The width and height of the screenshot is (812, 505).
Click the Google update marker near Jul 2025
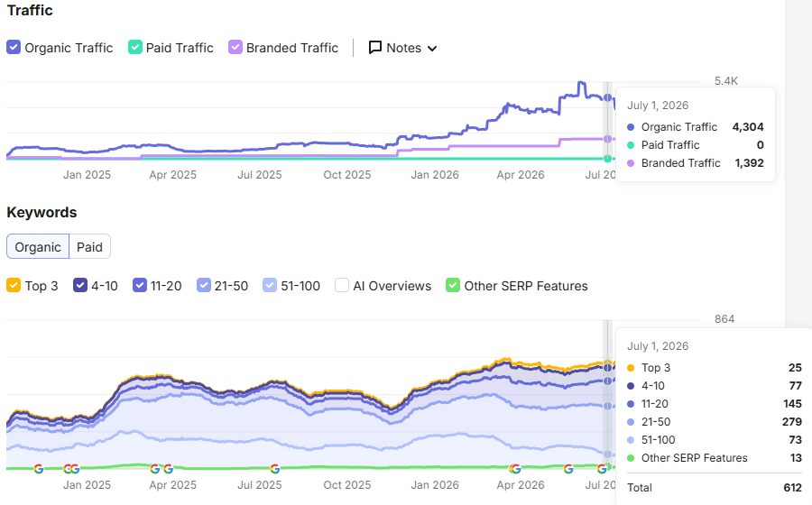pos(275,469)
